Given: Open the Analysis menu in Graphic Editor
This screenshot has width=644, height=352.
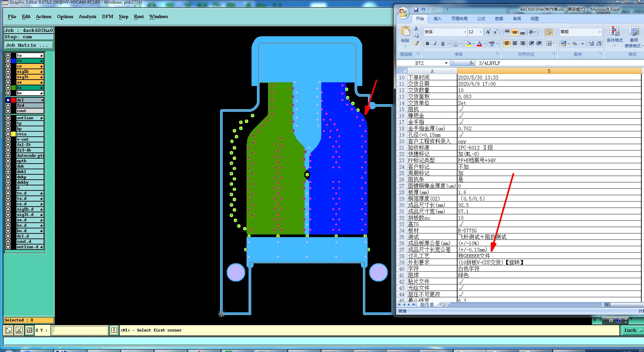Looking at the screenshot, I should click(x=88, y=16).
